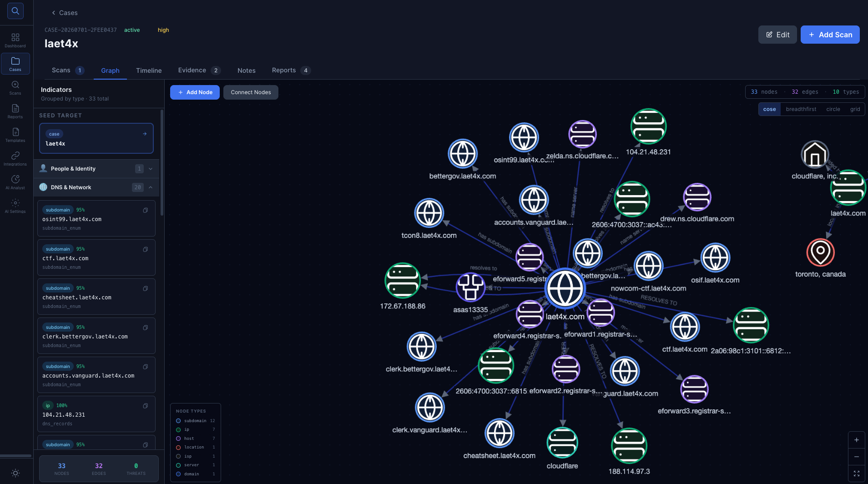Click the Add Node button
The height and width of the screenshot is (484, 868).
(x=195, y=92)
